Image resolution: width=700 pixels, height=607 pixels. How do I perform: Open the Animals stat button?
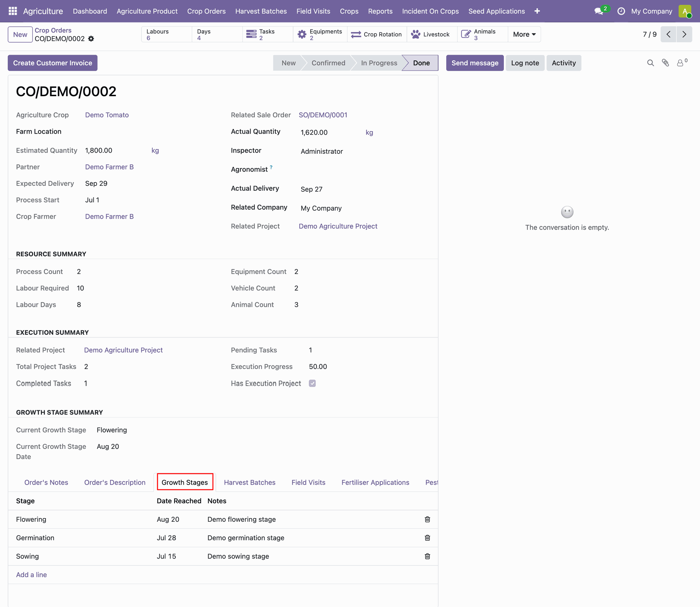coord(482,34)
